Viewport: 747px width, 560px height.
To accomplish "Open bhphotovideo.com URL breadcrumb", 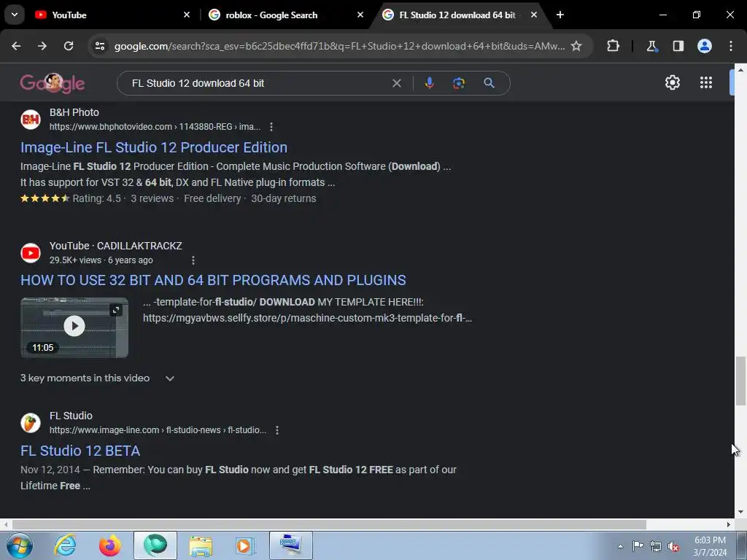I will click(155, 127).
